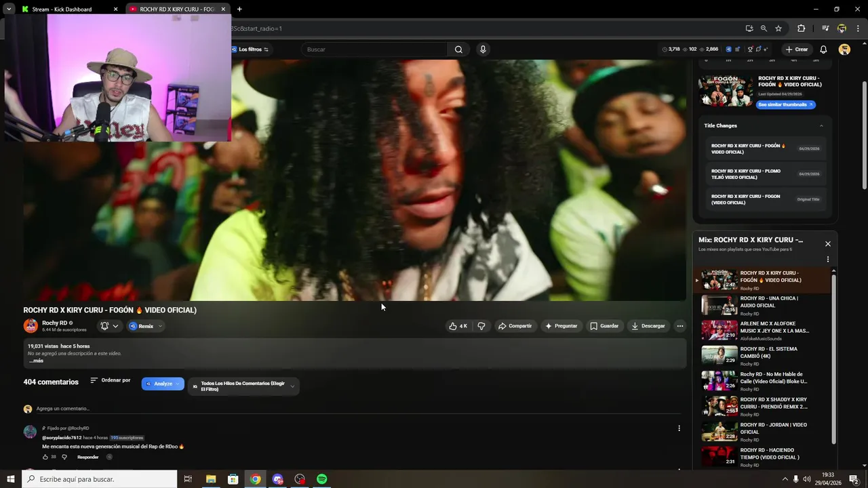Viewport: 868px width, 488px height.
Task: Click See similar thumbnails button
Action: click(x=785, y=104)
